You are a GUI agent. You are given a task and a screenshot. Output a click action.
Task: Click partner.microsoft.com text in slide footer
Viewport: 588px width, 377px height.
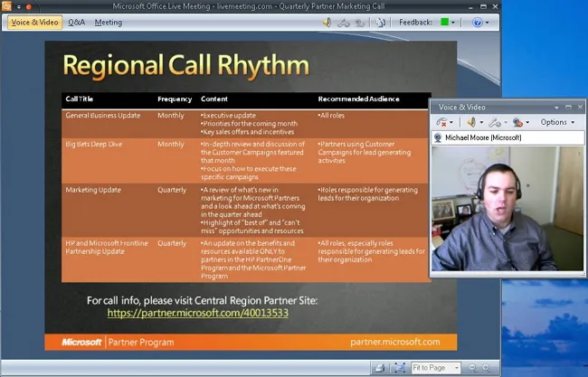(395, 342)
